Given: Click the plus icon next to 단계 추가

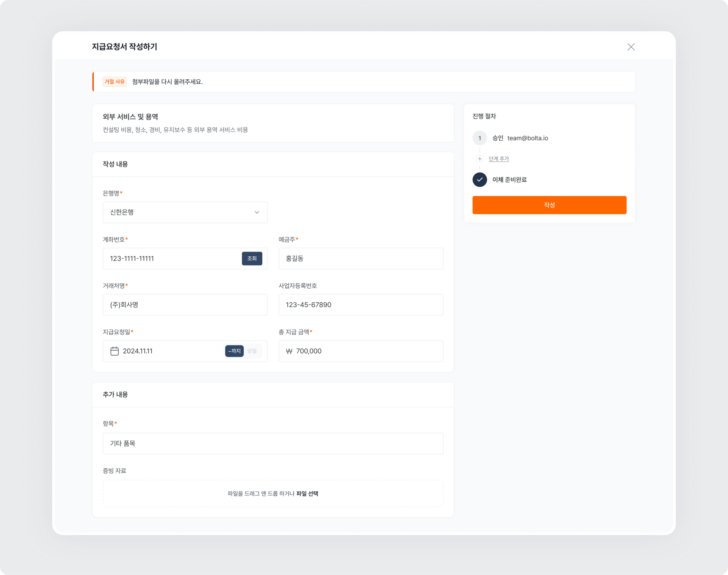Looking at the screenshot, I should point(479,159).
